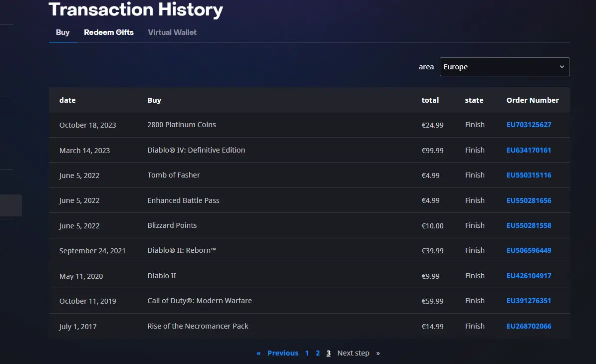The width and height of the screenshot is (596, 364).
Task: Jump to page 1 of transactions
Action: 307,353
